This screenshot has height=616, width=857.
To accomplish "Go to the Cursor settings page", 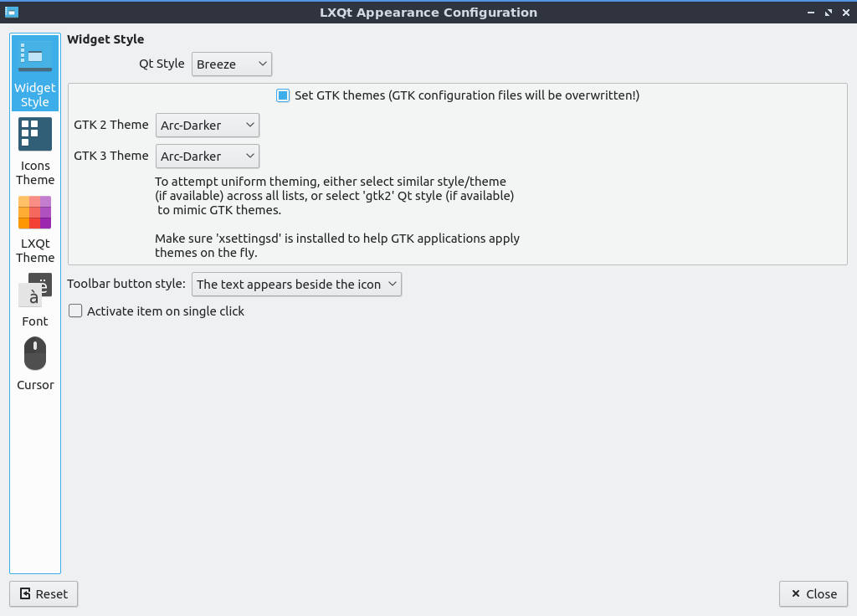I will click(x=35, y=363).
